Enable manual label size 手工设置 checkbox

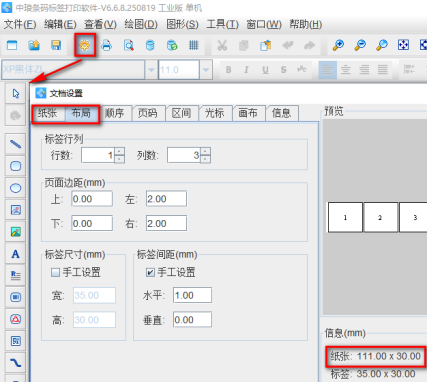coord(55,273)
